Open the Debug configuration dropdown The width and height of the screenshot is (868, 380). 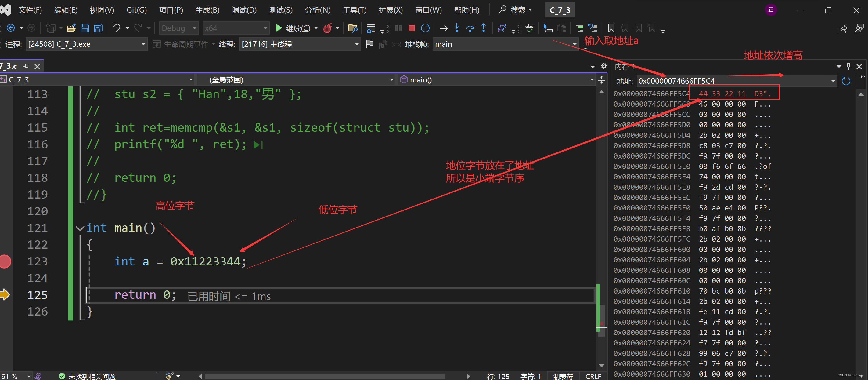(178, 28)
